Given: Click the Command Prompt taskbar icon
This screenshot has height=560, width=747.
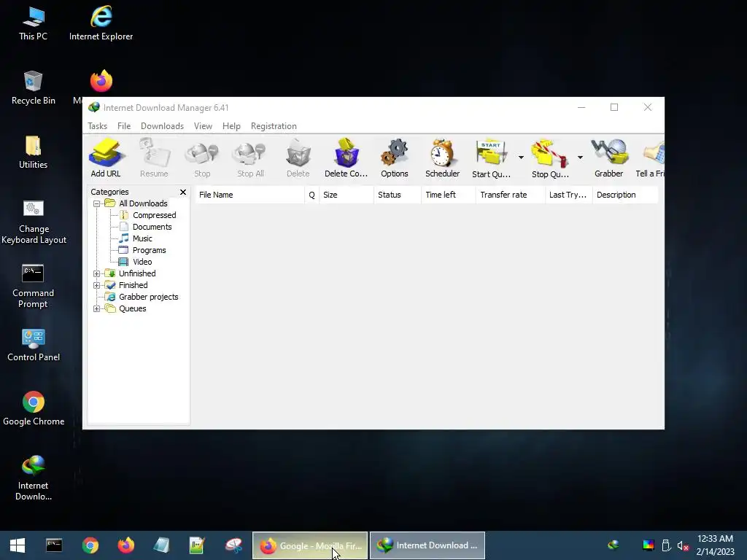Looking at the screenshot, I should [54, 545].
